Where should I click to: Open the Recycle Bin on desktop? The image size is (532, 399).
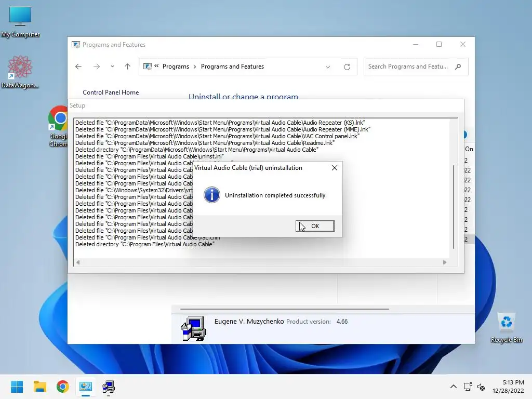pos(506,328)
